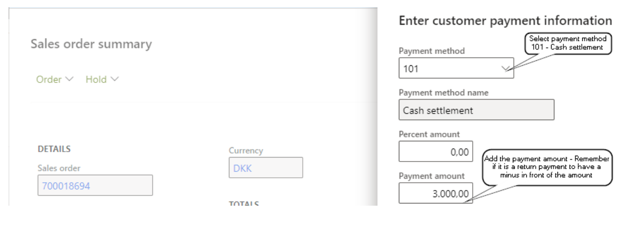Click the Enter customer payment information title
This screenshot has height=239, width=644.
click(505, 20)
